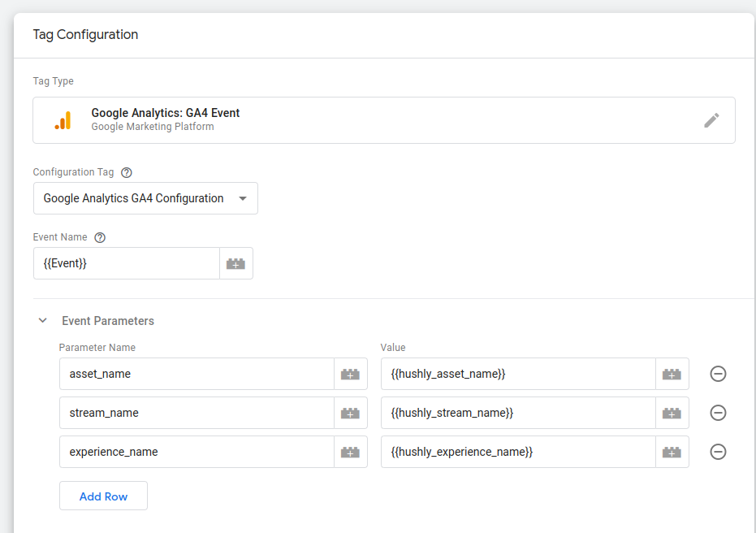
Task: Open the Configuration Tag dropdown
Action: 145,198
